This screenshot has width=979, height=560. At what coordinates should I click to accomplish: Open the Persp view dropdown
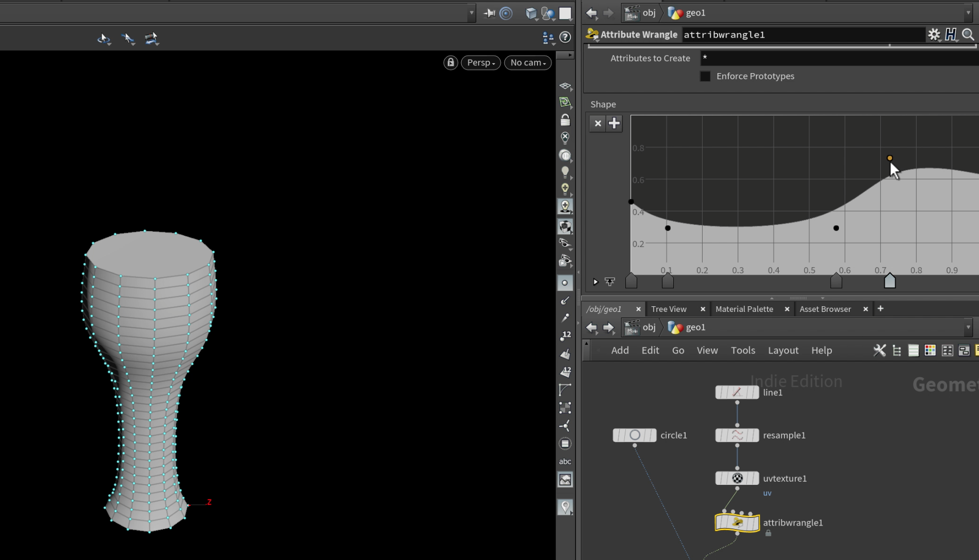click(480, 62)
